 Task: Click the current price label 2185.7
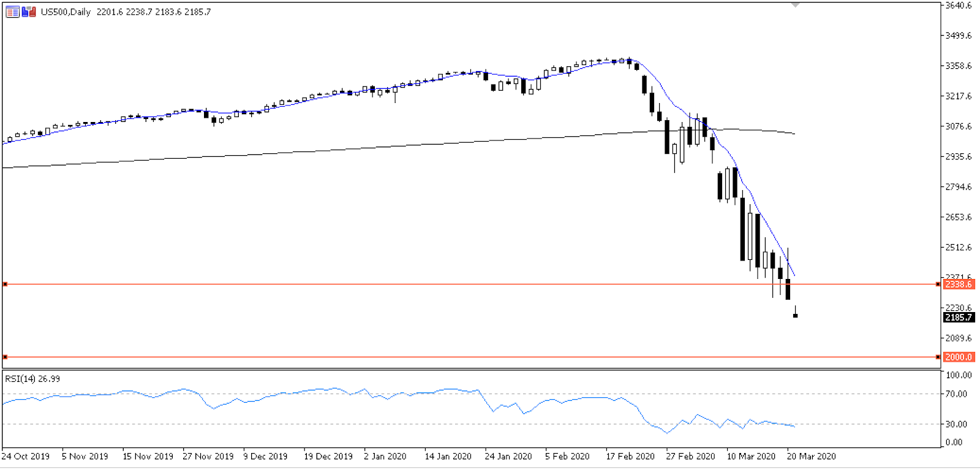(x=959, y=318)
